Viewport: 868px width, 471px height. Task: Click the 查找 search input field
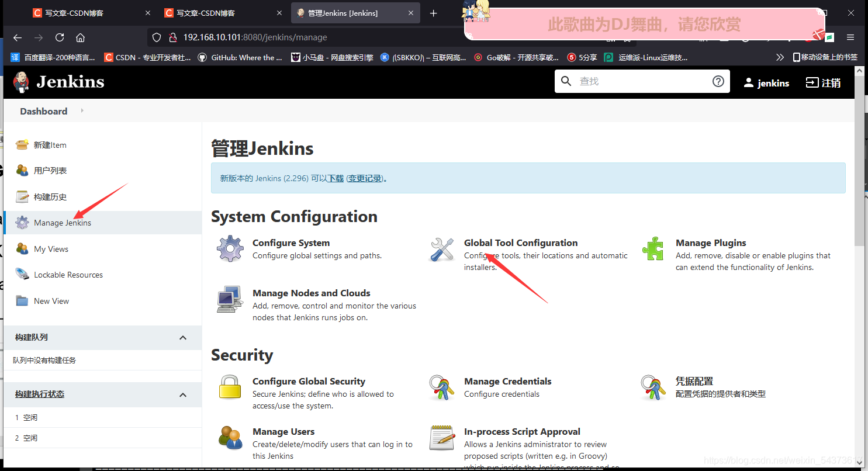coord(641,81)
